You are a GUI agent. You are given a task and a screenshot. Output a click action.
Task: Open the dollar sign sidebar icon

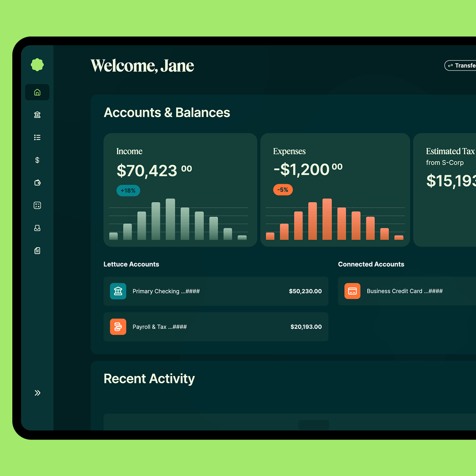click(x=37, y=160)
